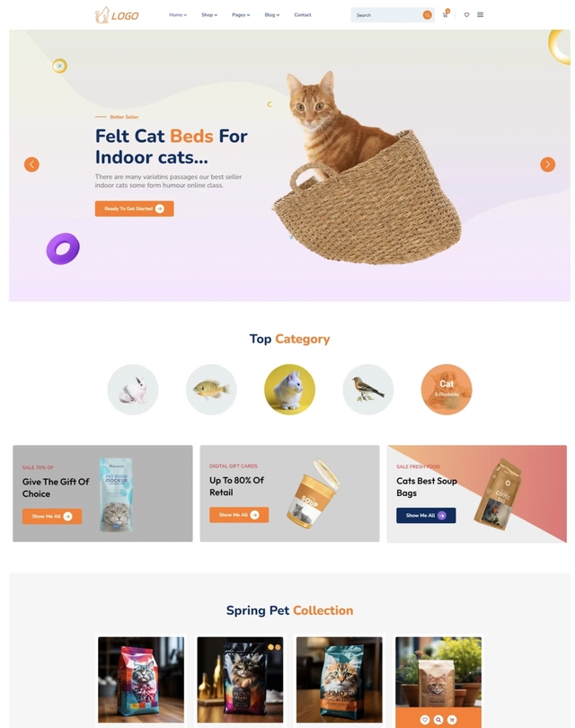Open the Blog menu item

pos(272,15)
